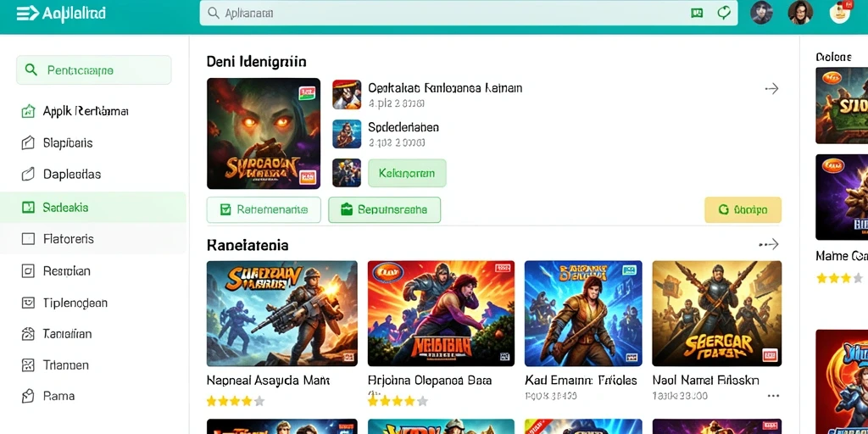The image size is (868, 434).
Task: Expand the Ranelatenia section arrow
Action: click(769, 244)
